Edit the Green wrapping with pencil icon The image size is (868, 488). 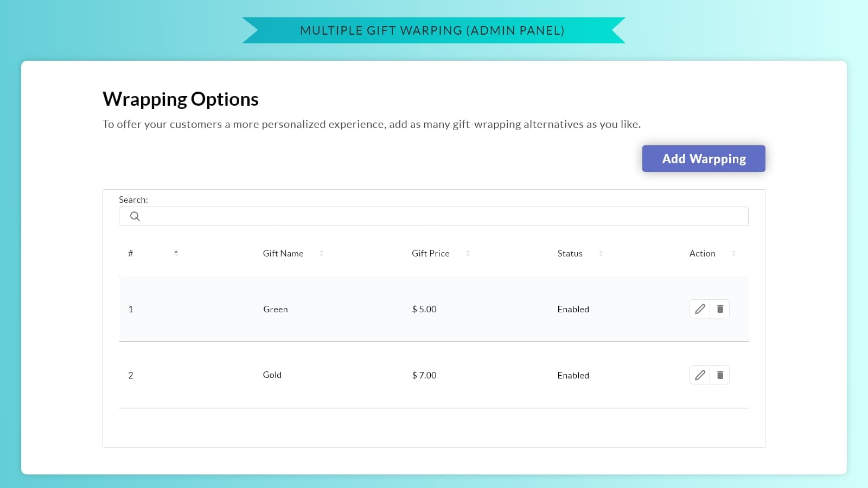[x=700, y=309]
